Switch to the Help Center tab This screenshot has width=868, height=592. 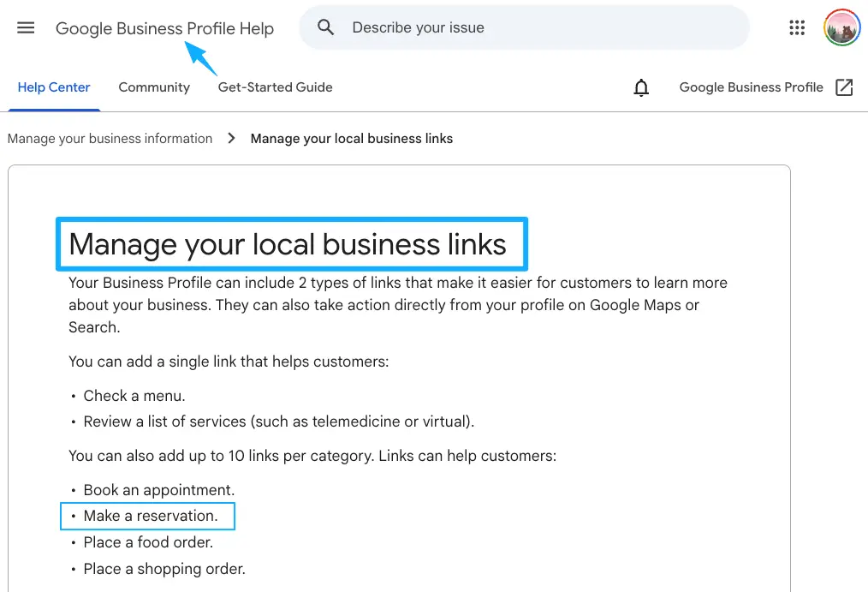54,87
